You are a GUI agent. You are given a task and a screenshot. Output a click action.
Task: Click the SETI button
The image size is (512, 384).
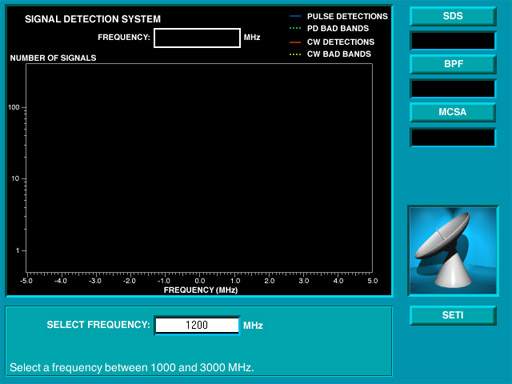453,315
